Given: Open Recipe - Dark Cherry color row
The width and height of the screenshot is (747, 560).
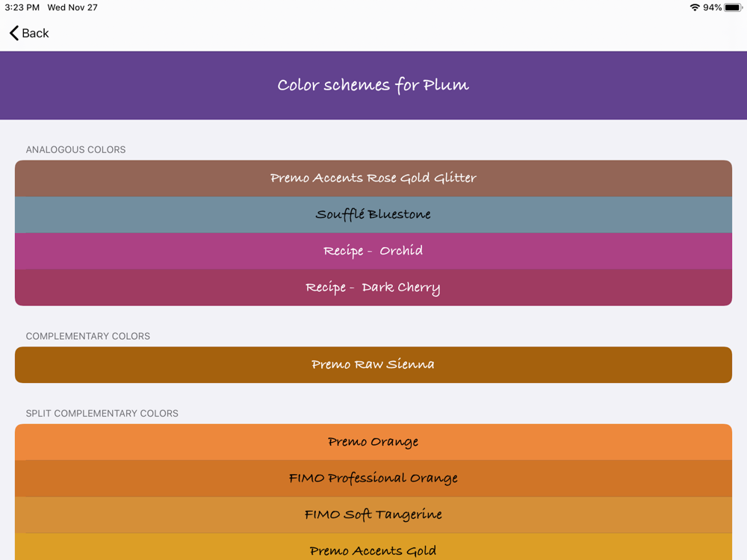Looking at the screenshot, I should pyautogui.click(x=373, y=287).
